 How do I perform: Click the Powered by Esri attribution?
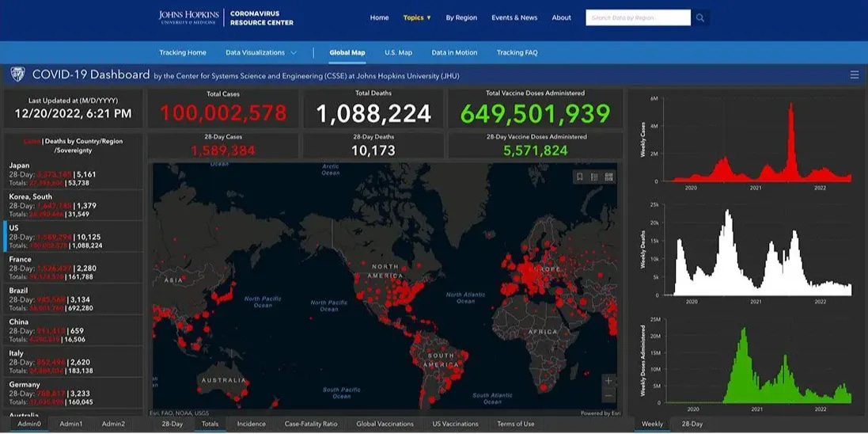click(x=600, y=413)
